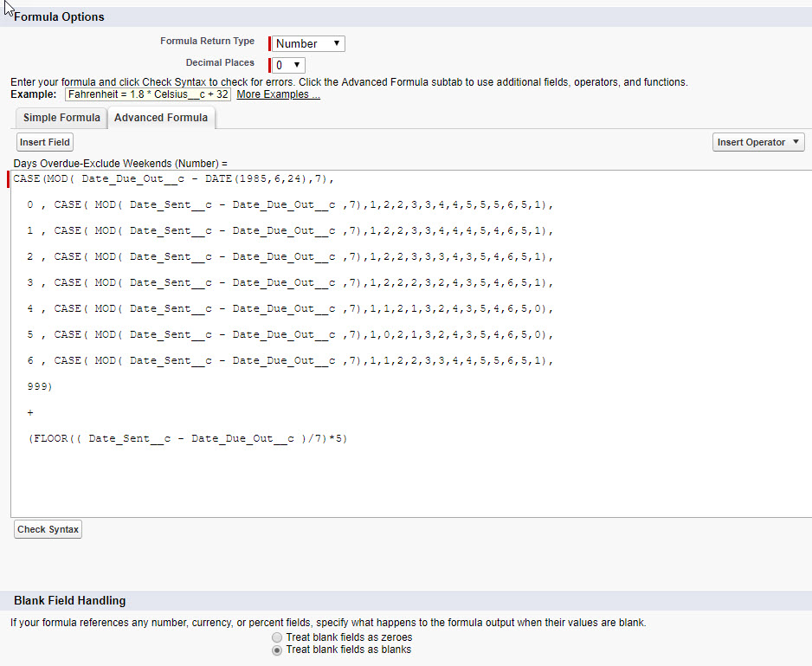Open the Formula Return Type dropdown
Image resolution: width=812 pixels, height=666 pixels.
pos(308,43)
